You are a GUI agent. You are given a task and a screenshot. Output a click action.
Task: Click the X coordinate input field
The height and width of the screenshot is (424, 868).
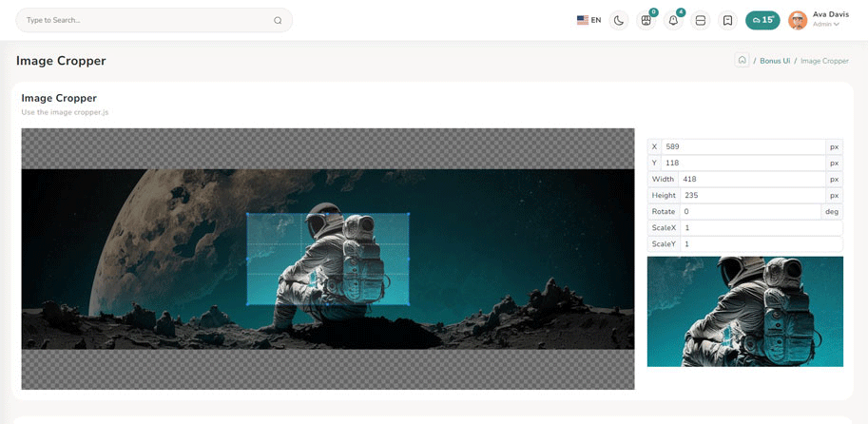743,147
